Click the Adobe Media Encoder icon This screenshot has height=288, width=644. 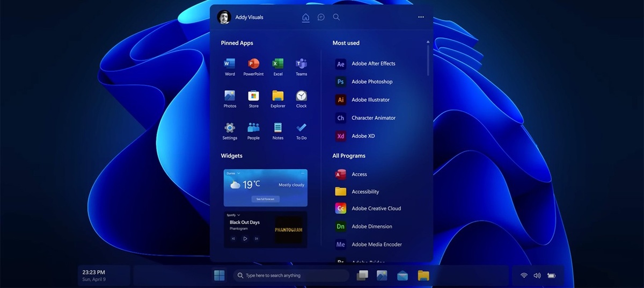pyautogui.click(x=341, y=244)
